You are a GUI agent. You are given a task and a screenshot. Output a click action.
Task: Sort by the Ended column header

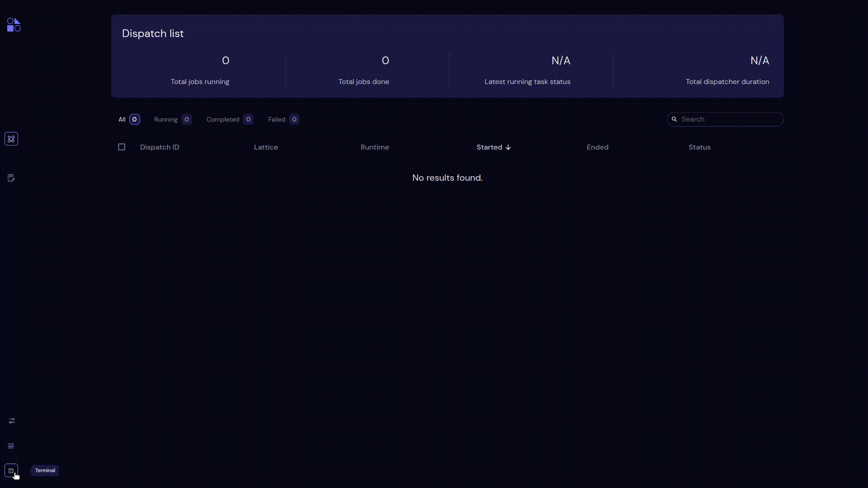598,147
